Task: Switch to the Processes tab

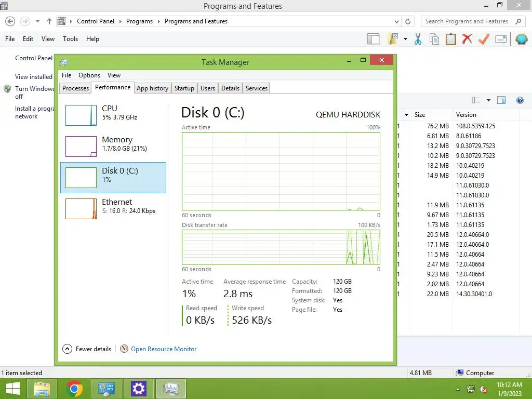Action: [75, 88]
